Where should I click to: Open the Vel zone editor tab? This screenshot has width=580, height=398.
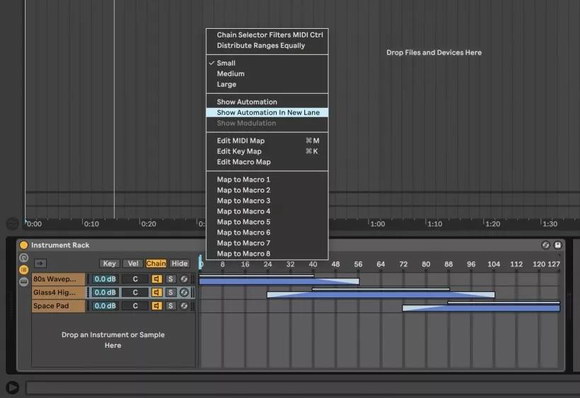[133, 263]
